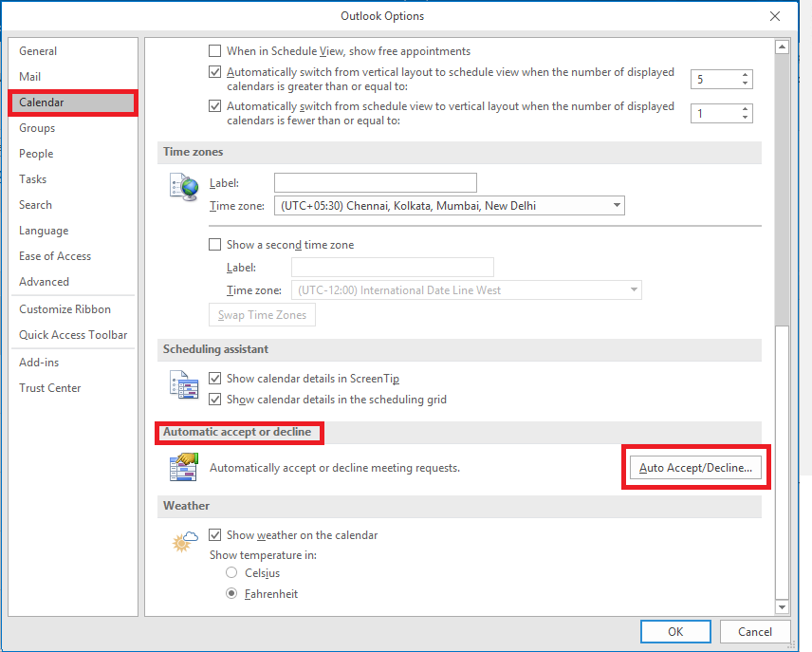Click the auto accept meeting requests icon
Viewport: 812px width, 652px height.
coord(184,466)
